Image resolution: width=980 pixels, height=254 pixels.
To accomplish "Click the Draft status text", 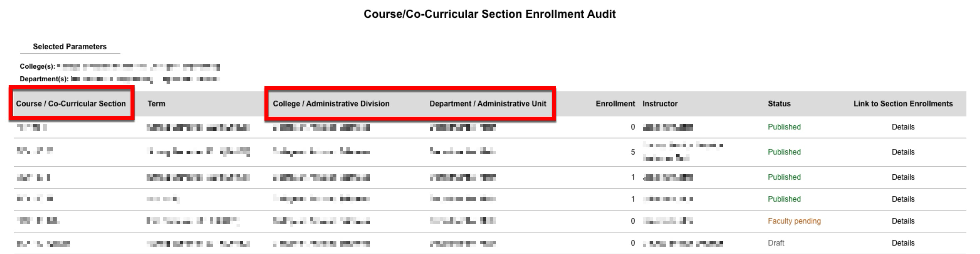I will click(776, 243).
